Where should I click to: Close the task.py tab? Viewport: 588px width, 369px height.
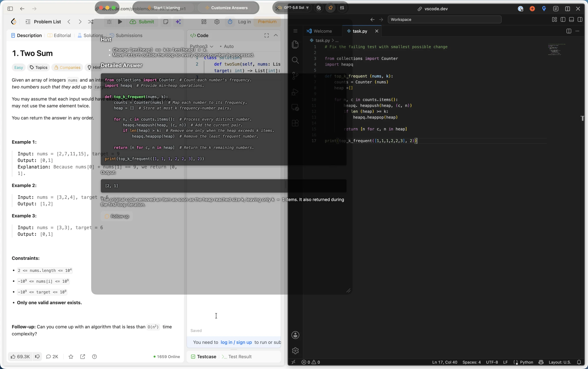(x=377, y=31)
